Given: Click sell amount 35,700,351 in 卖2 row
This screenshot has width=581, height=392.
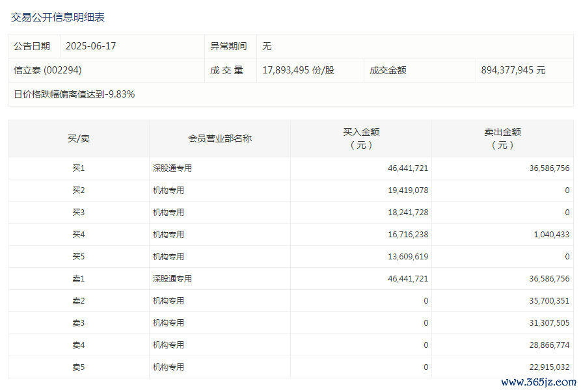Looking at the screenshot, I should tap(549, 301).
